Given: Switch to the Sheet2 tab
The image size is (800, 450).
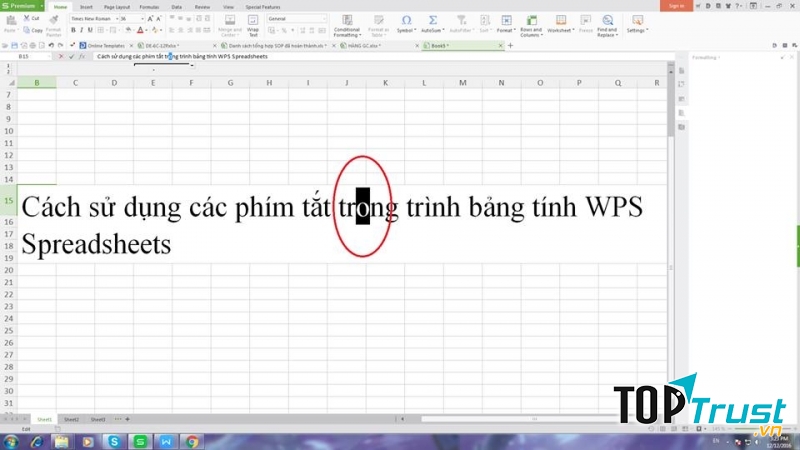Looking at the screenshot, I should tap(71, 419).
